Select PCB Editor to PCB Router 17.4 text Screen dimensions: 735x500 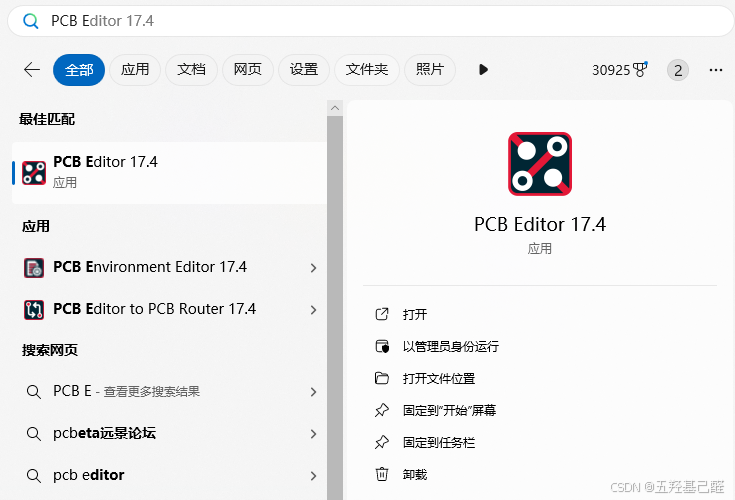coord(155,309)
